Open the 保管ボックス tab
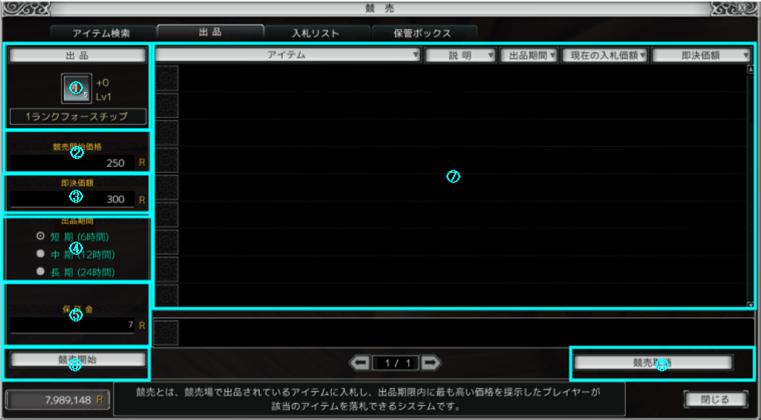 click(x=422, y=33)
